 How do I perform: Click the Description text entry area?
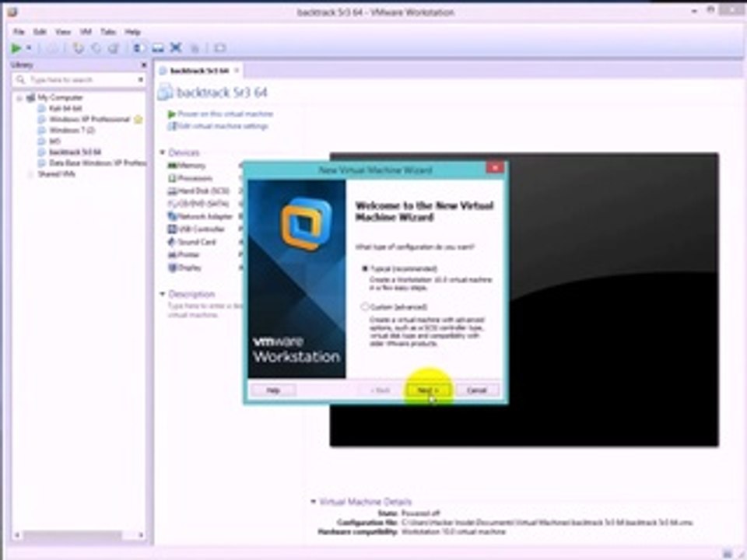coord(205,310)
